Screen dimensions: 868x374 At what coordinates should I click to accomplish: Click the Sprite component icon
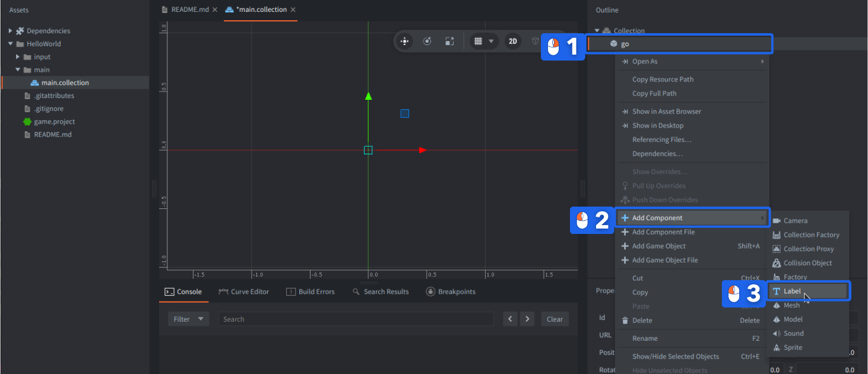pyautogui.click(x=777, y=348)
